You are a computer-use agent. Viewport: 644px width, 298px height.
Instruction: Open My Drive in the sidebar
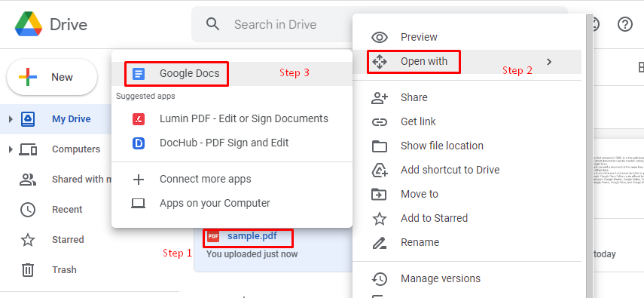pyautogui.click(x=56, y=119)
